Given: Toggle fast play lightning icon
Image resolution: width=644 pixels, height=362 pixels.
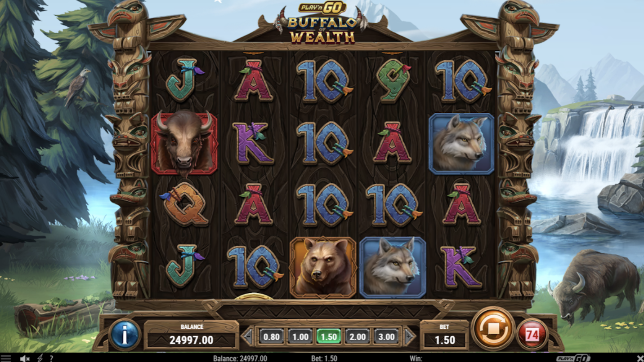Looking at the screenshot, I should click(x=40, y=358).
